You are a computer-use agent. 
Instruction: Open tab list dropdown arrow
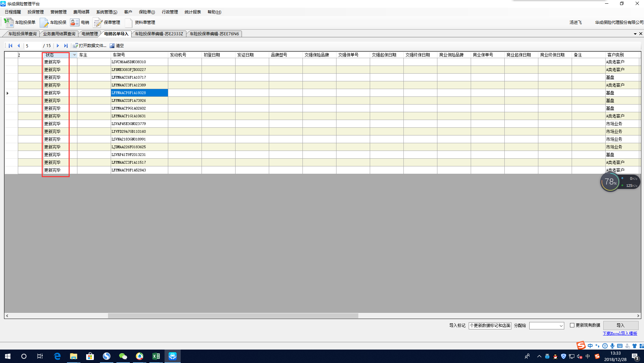pyautogui.click(x=635, y=34)
